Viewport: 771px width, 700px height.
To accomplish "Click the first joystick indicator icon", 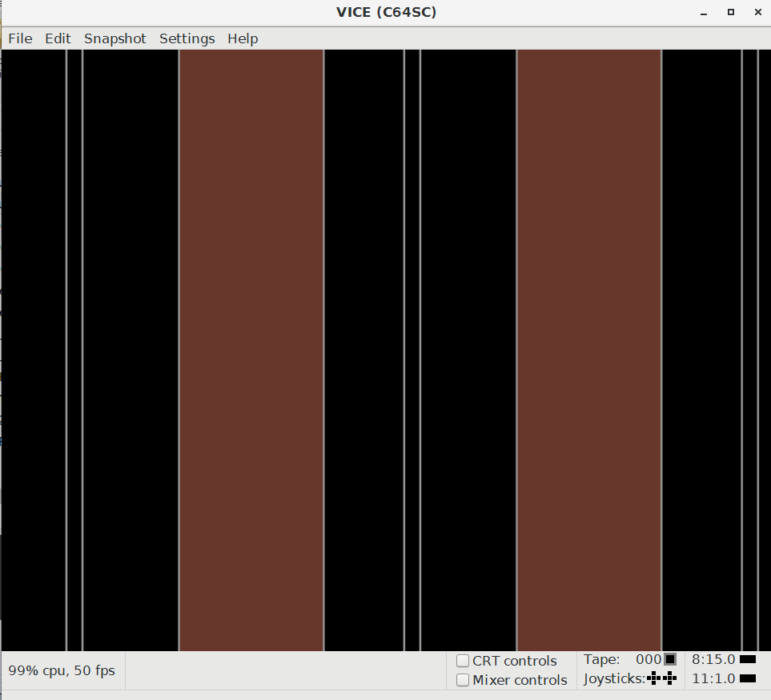I will [x=653, y=679].
